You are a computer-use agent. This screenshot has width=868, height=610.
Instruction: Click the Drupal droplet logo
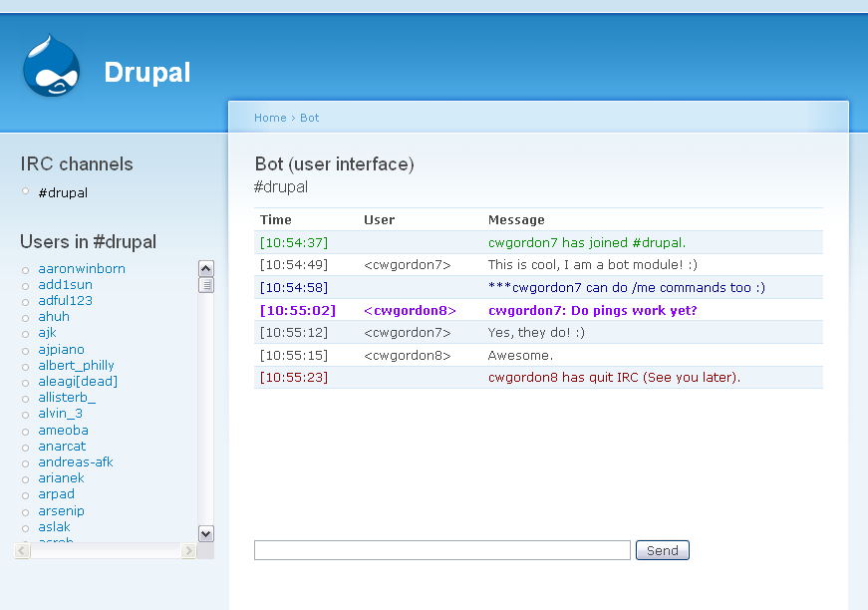pyautogui.click(x=50, y=64)
